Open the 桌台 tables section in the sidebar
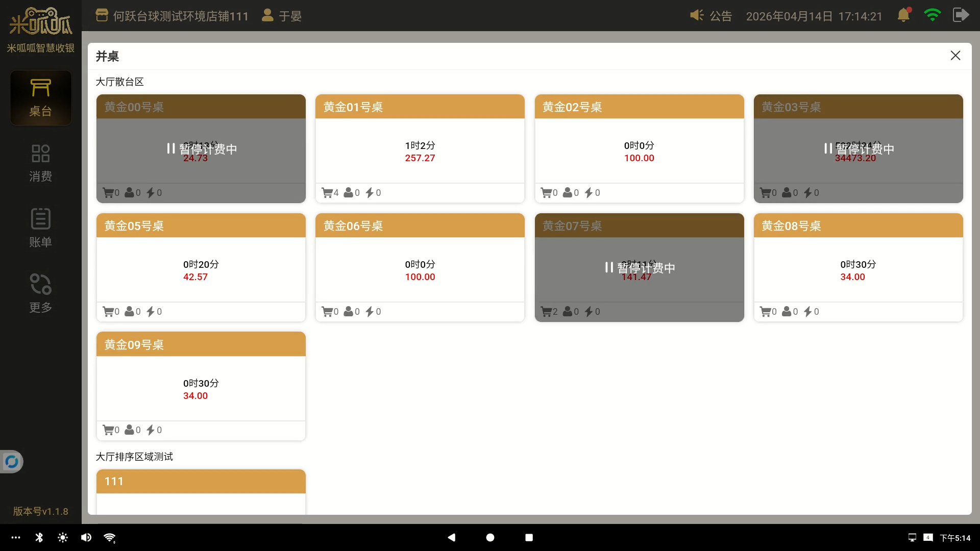This screenshot has height=551, width=980. click(x=40, y=98)
